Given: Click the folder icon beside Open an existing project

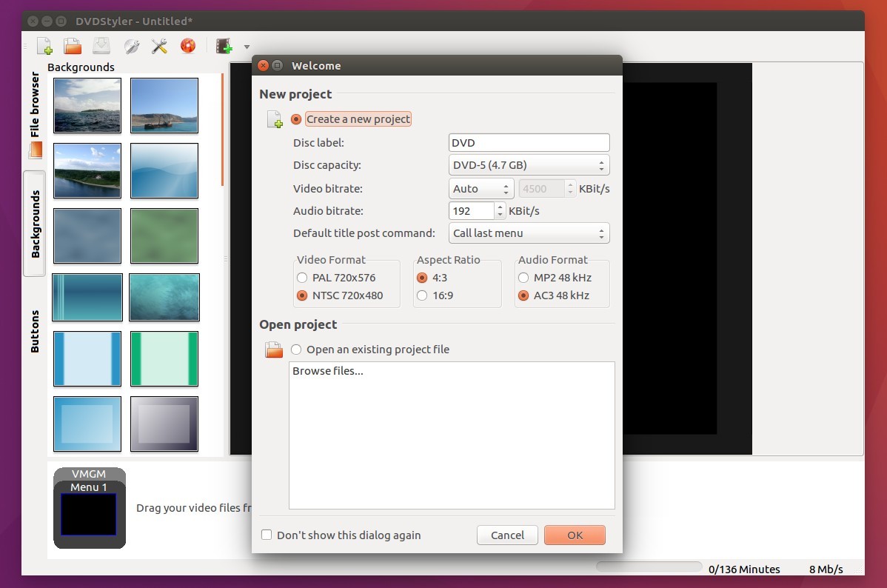Looking at the screenshot, I should coord(274,350).
